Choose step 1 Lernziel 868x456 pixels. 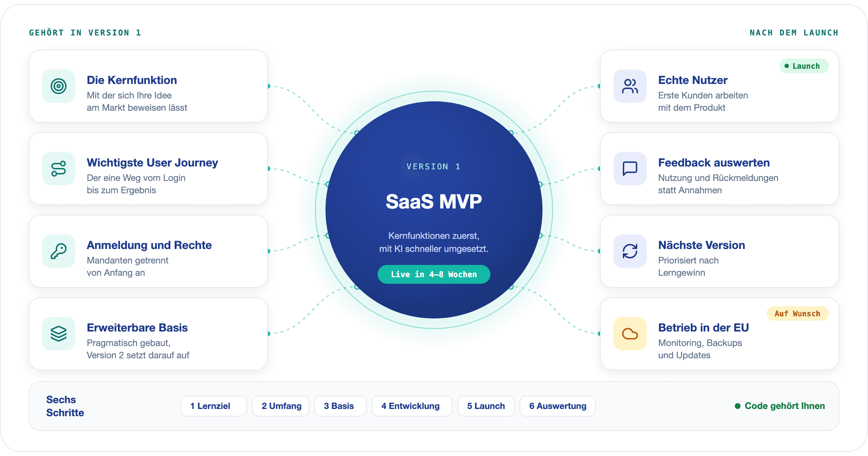(x=214, y=406)
